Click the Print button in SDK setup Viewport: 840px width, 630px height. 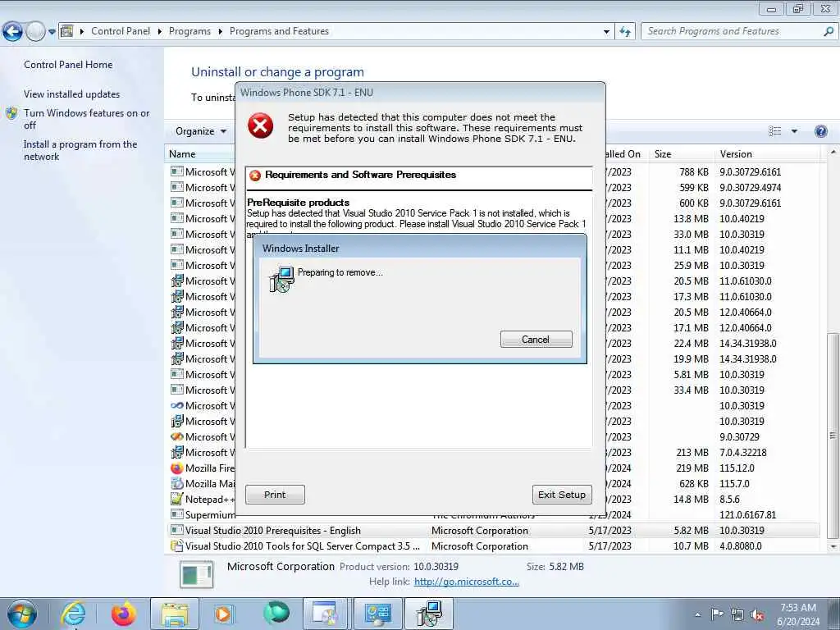tap(275, 495)
